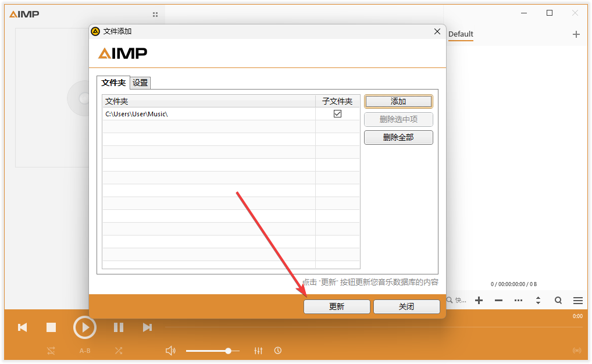Open the playlist hamburger menu
592x364 pixels.
577,300
